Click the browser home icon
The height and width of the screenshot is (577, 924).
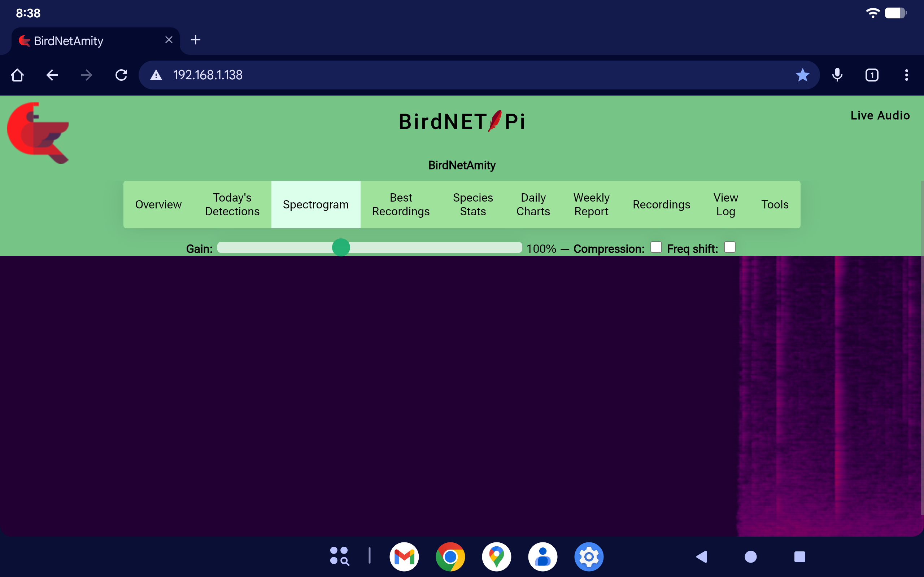pyautogui.click(x=17, y=75)
